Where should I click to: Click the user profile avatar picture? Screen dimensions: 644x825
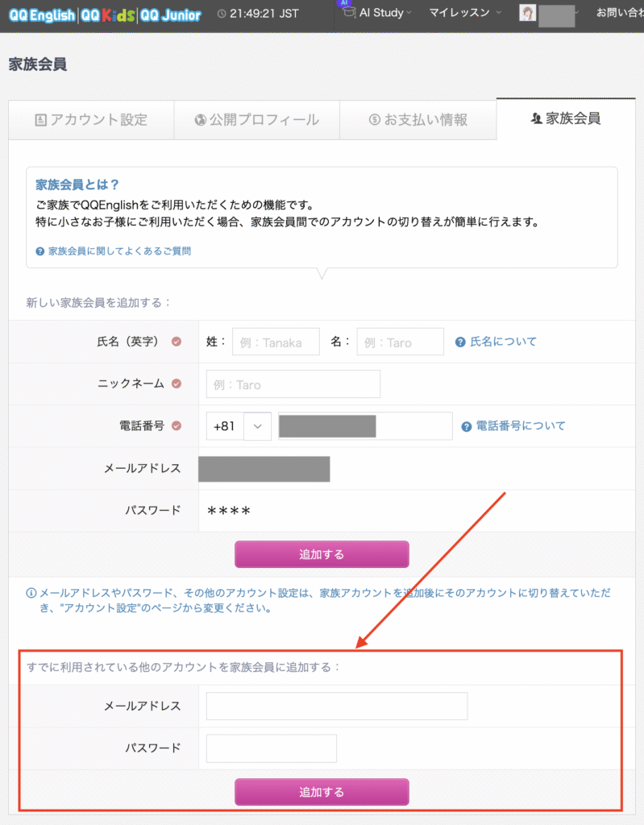(x=528, y=14)
